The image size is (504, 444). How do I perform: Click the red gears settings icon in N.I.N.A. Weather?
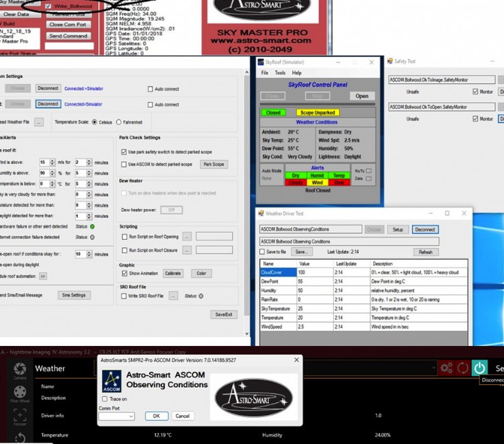pyautogui.click(x=446, y=367)
